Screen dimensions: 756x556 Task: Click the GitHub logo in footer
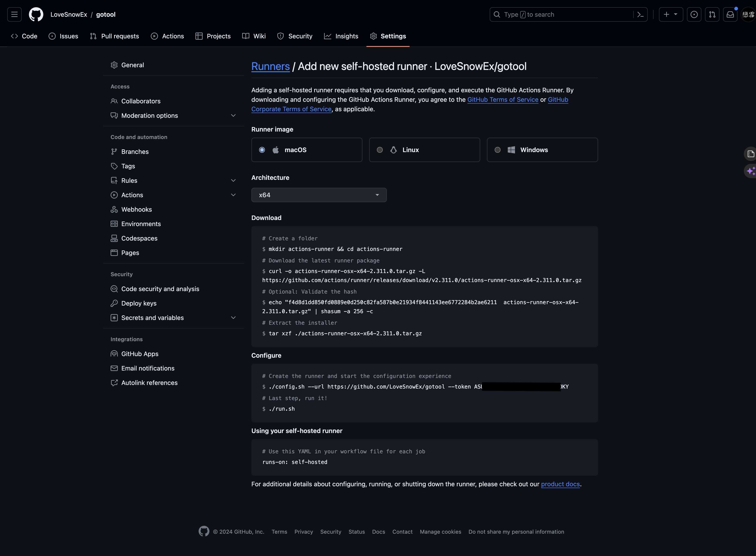point(204,531)
